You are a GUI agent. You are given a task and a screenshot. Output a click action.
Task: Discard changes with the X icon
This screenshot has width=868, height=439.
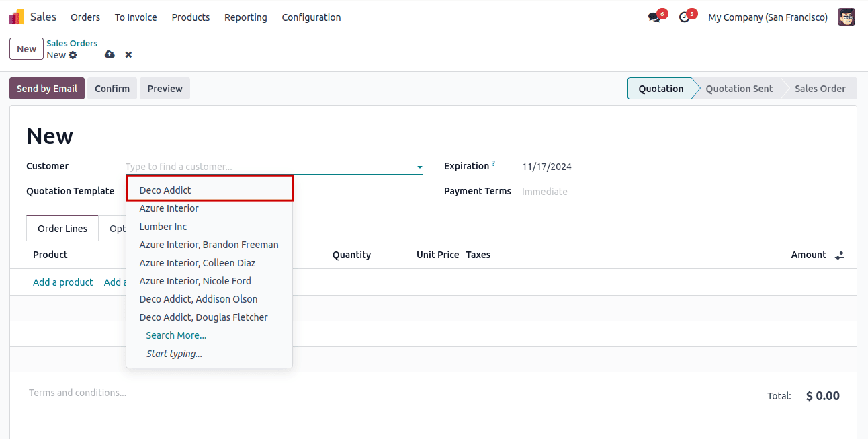[128, 55]
